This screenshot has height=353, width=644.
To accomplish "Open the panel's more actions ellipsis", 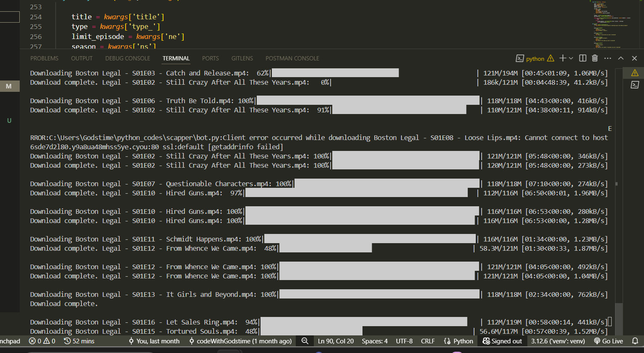I will (x=607, y=58).
